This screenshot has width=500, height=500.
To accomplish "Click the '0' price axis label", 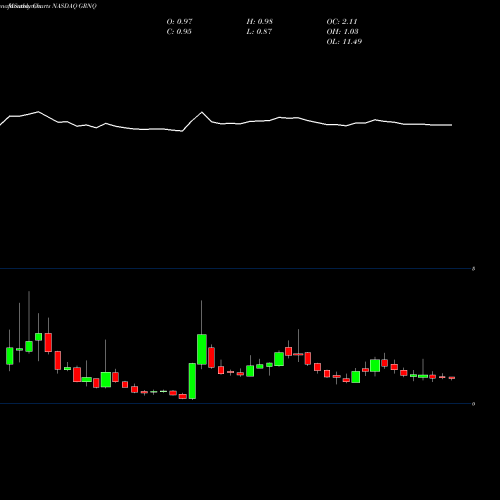I will (473, 404).
